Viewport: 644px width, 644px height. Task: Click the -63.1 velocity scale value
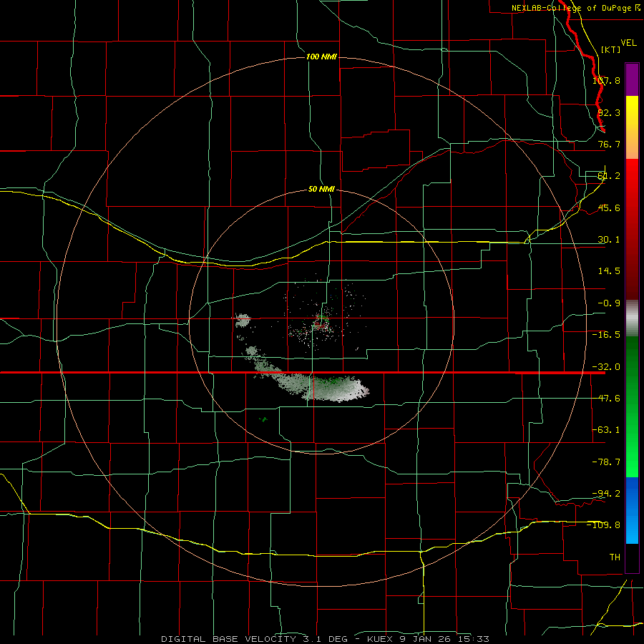point(606,430)
